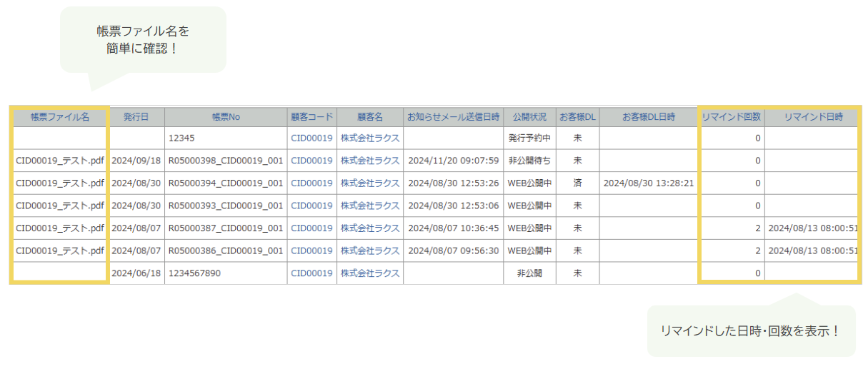The height and width of the screenshot is (369, 868).
Task: Select the 非公開待ち status cell
Action: click(529, 161)
